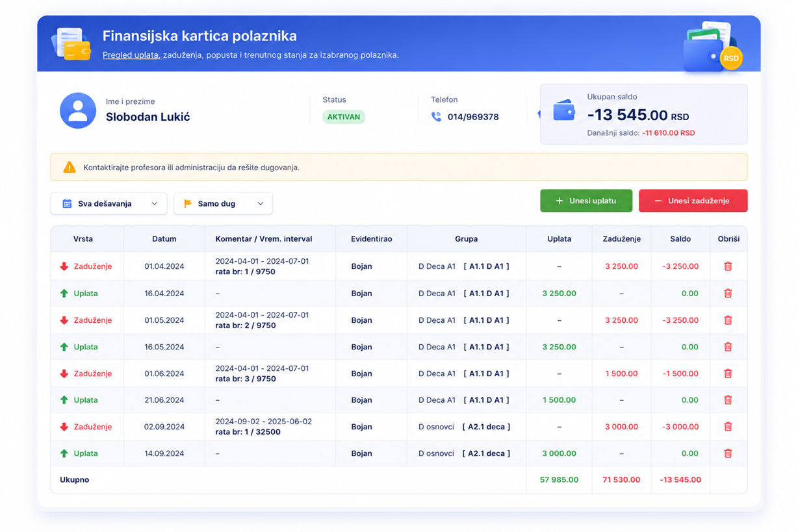Delete the 02.09.2024 Zaduženje entry
798x532 pixels.
coord(728,427)
